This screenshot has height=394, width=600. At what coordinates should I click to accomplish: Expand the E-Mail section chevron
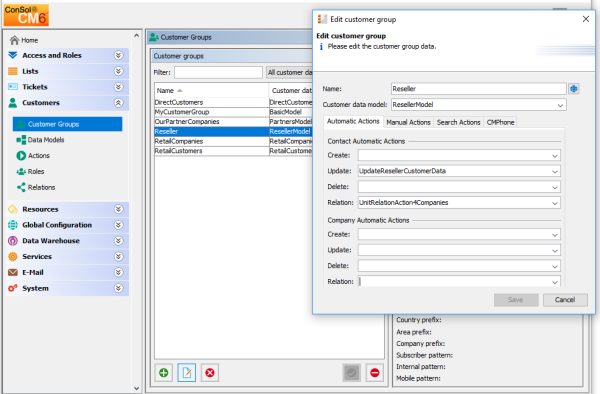(x=119, y=272)
